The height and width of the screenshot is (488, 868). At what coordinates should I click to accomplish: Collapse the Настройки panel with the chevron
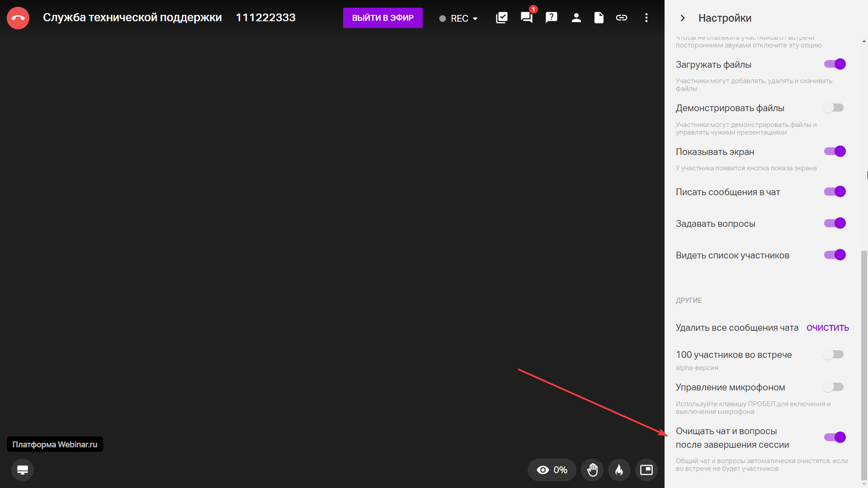(683, 18)
